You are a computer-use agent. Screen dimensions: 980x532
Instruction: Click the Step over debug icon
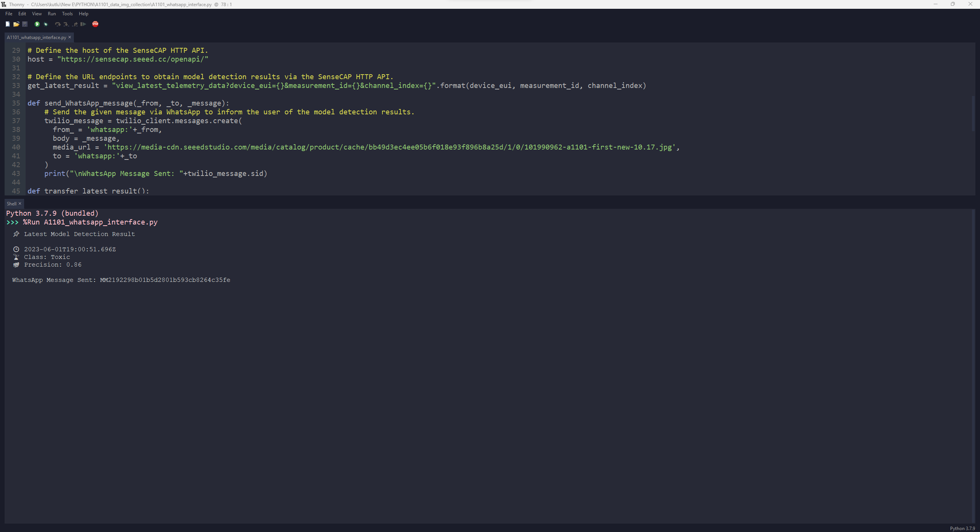point(58,24)
